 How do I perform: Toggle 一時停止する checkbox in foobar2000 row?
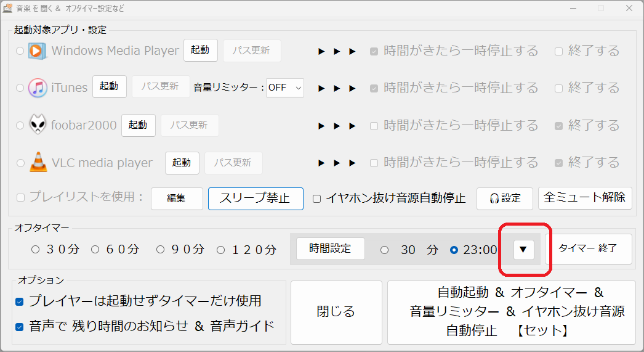coord(374,126)
